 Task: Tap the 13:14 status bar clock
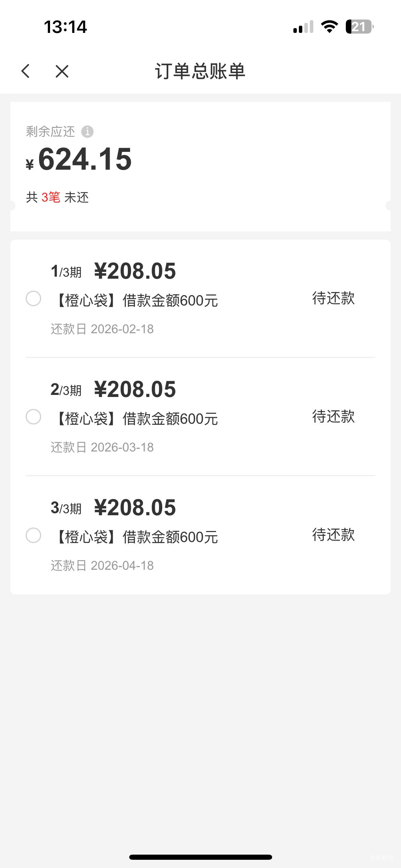pos(65,27)
